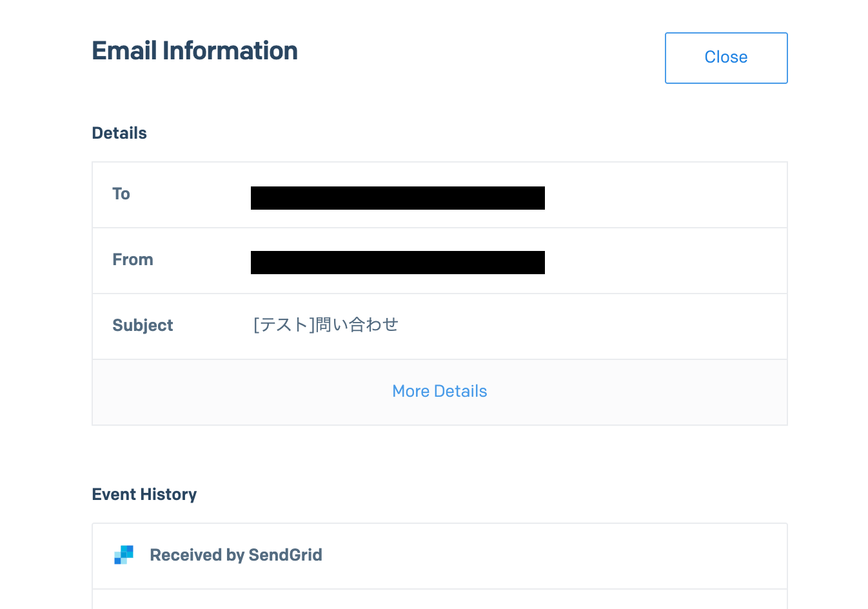Viewport: 868px width, 609px height.
Task: Click empty space in the From row
Action: coord(664,261)
